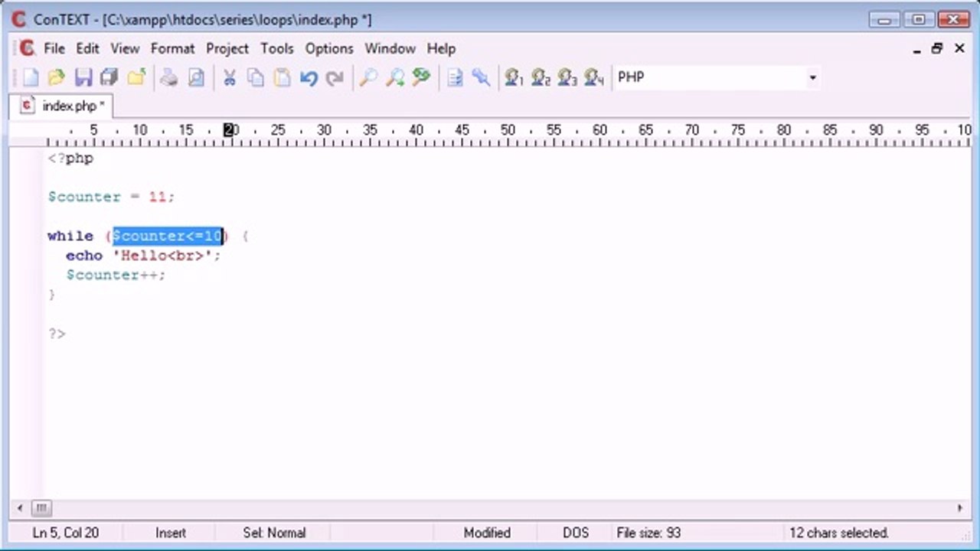This screenshot has width=980, height=551.
Task: Click the 'Insert' status bar entry
Action: point(170,533)
